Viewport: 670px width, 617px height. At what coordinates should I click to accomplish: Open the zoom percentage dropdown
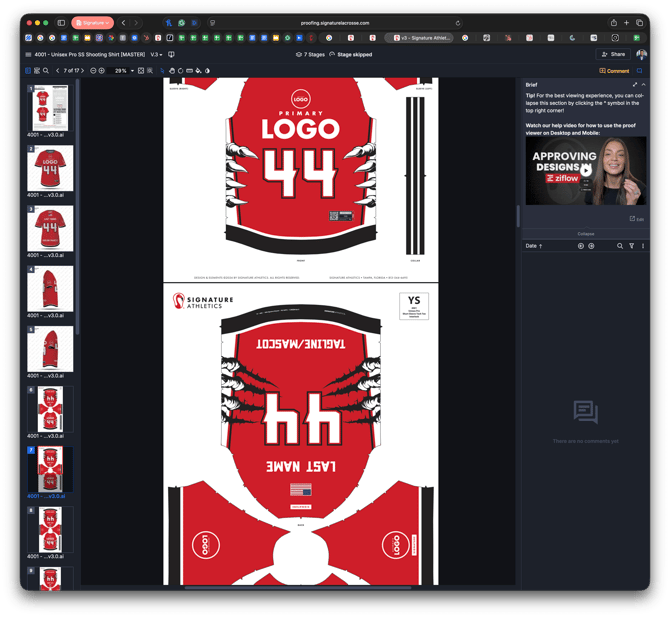tap(123, 71)
